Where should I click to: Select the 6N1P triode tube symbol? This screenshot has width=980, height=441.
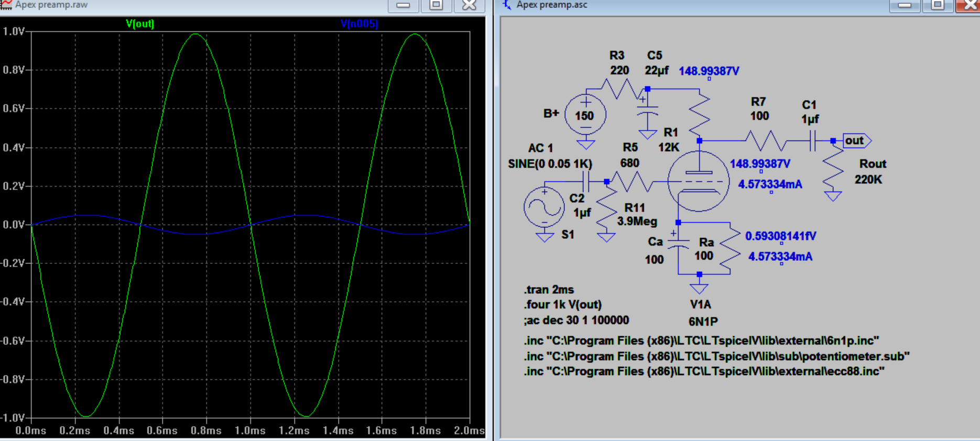(x=699, y=181)
